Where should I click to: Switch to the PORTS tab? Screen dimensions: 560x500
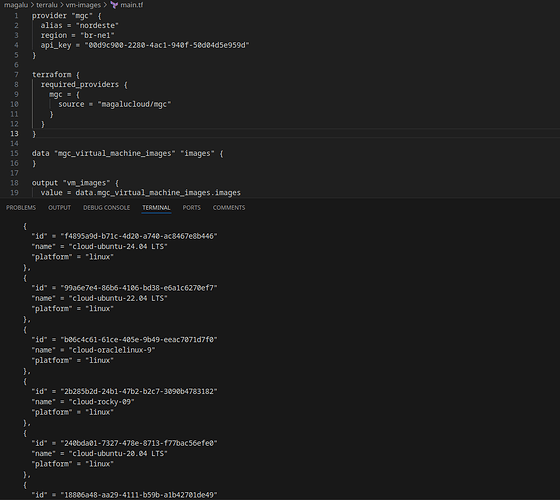pyautogui.click(x=191, y=208)
